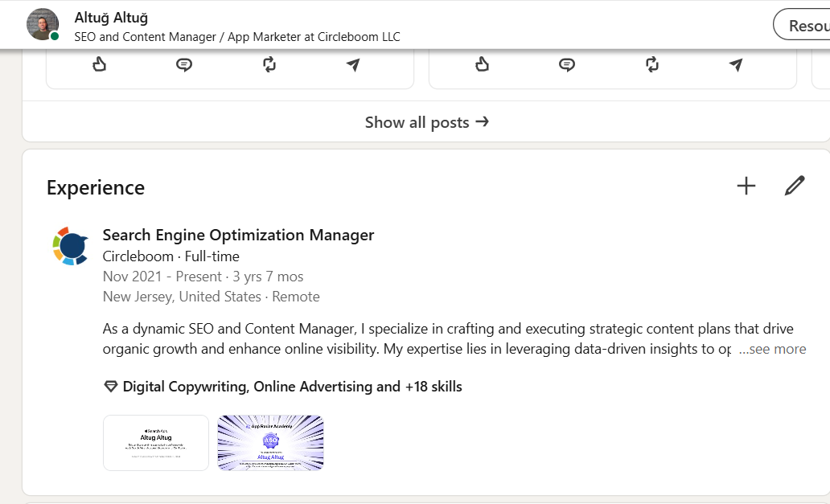Edit Experience section using the pencil icon
Screen dimensions: 830x504
[x=795, y=186]
